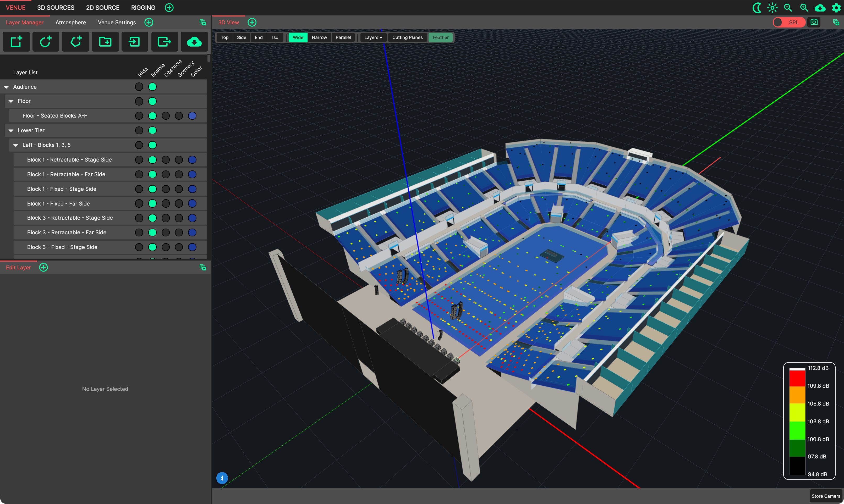Switch to light mode sun icon

coord(772,8)
